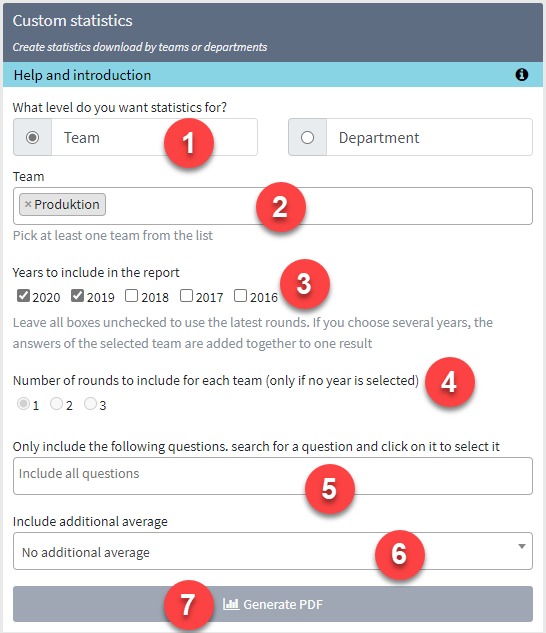Click red numbered marker 4

click(x=449, y=381)
